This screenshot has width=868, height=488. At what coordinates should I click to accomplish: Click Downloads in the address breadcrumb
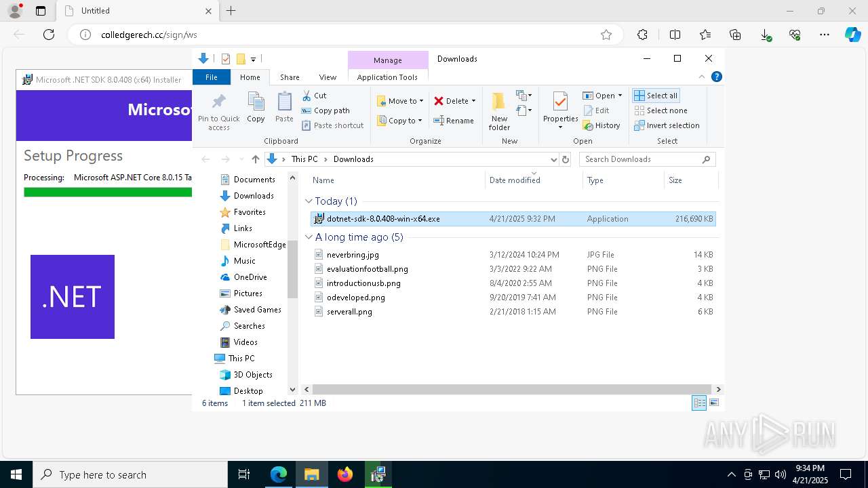click(353, 159)
